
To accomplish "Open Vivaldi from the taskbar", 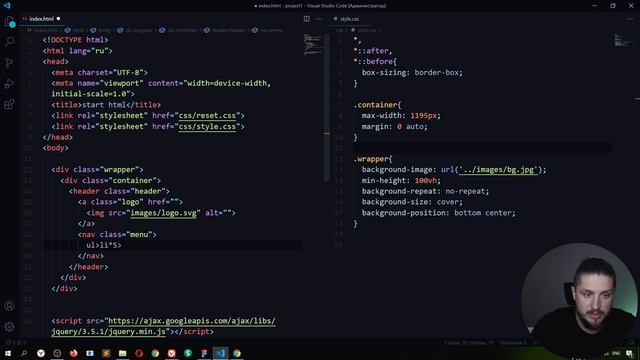I will 171,353.
